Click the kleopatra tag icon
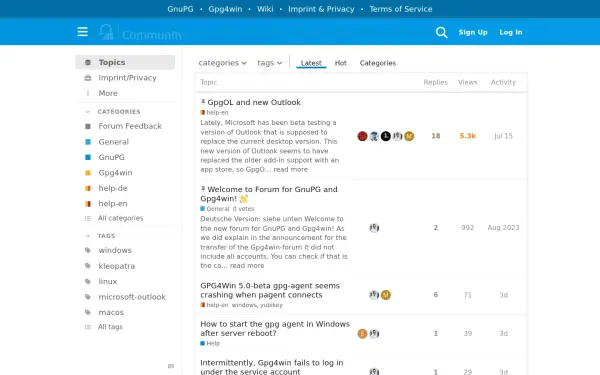This screenshot has width=600, height=375. click(x=88, y=266)
